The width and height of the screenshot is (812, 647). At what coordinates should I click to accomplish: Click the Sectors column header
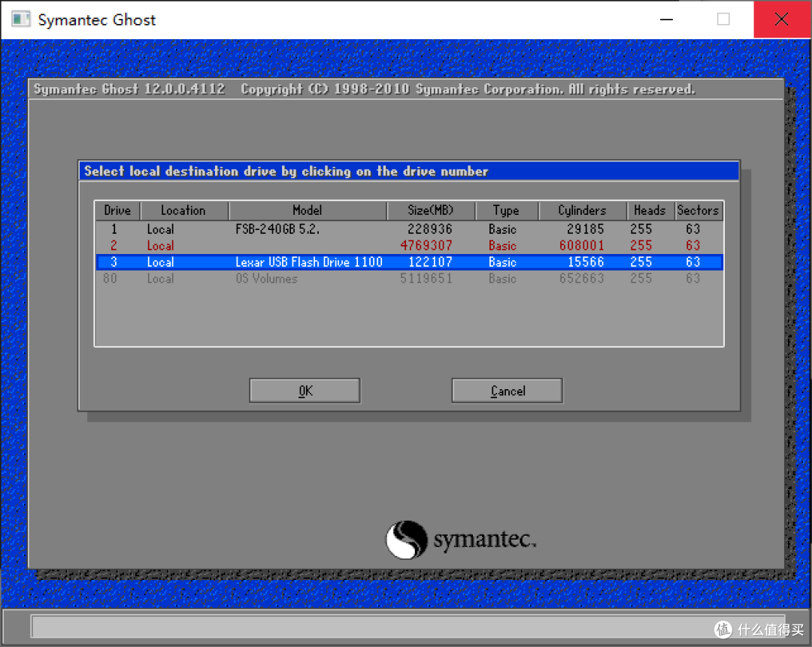(698, 210)
